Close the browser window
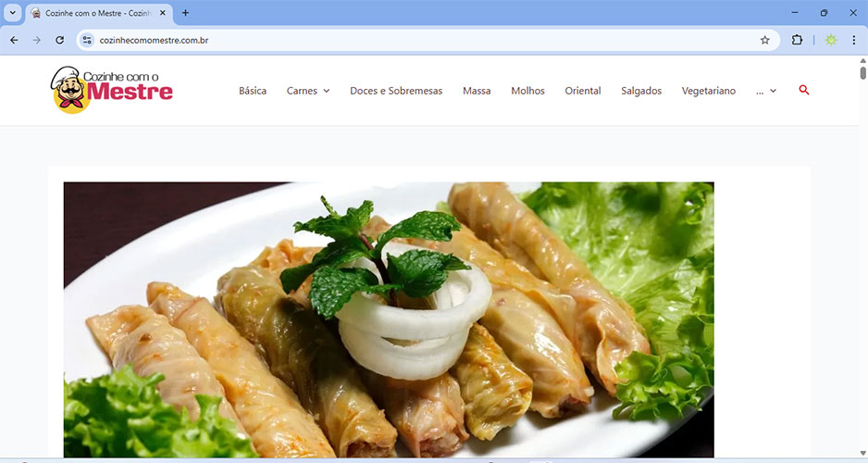Viewport: 868px width, 463px height. (853, 13)
